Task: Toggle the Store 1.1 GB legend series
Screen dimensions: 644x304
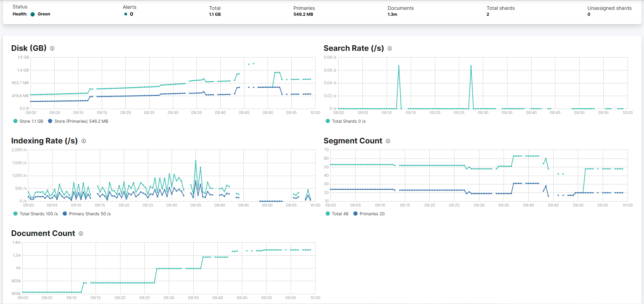Action: coord(28,121)
